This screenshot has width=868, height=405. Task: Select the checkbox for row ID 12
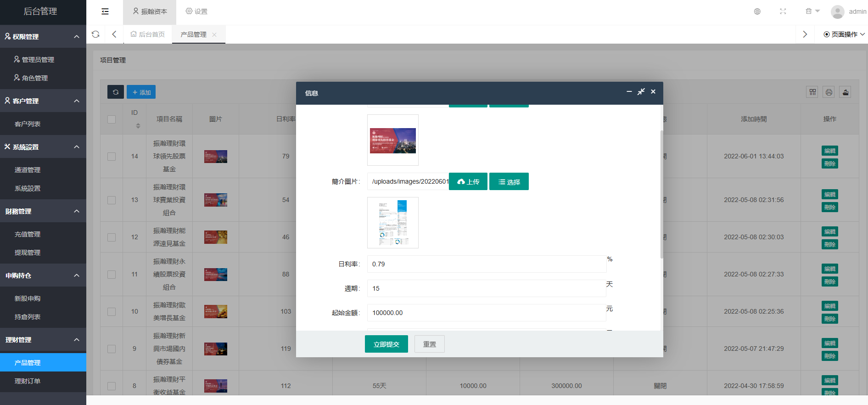click(112, 237)
